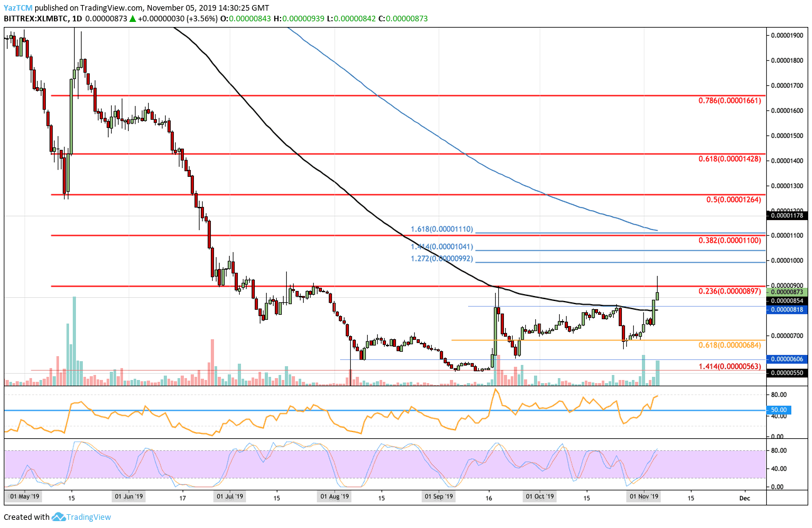Select the 0.5(0.00001264) Fibonacci label
Screen dimensions: 812x528
pyautogui.click(x=733, y=200)
